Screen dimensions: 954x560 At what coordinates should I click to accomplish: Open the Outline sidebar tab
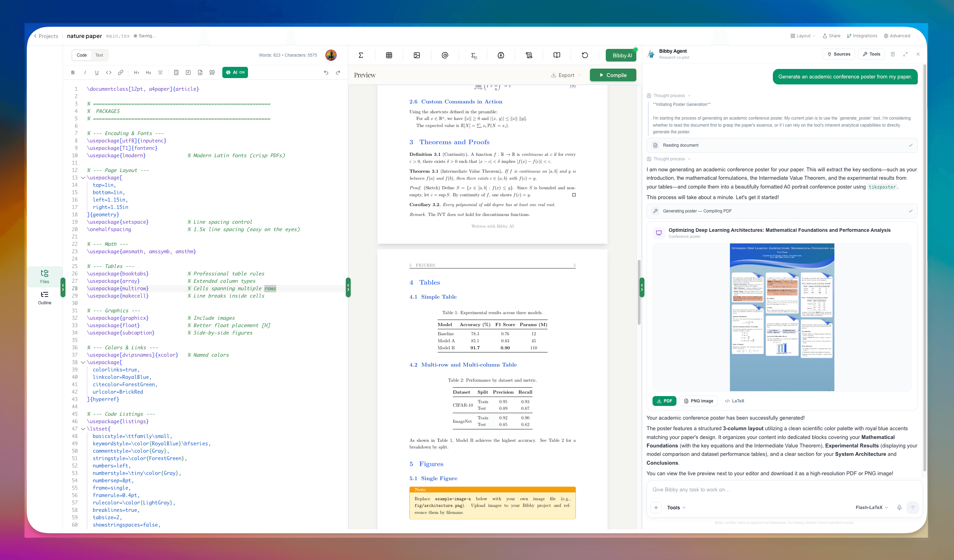coord(45,298)
